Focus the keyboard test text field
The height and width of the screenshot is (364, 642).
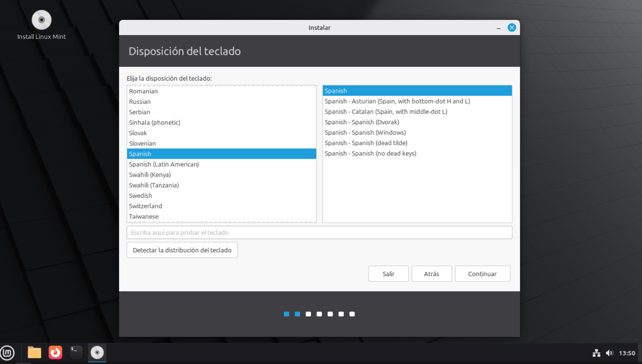point(319,232)
